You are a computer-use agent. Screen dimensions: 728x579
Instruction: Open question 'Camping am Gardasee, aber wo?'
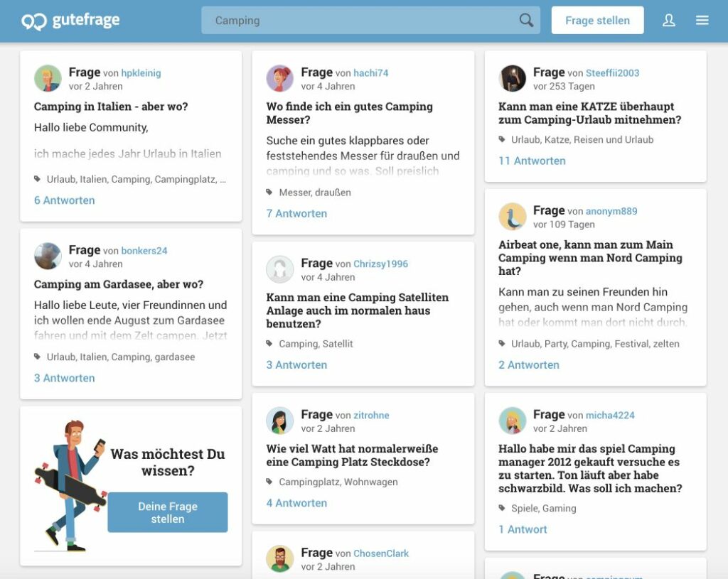[x=119, y=284]
